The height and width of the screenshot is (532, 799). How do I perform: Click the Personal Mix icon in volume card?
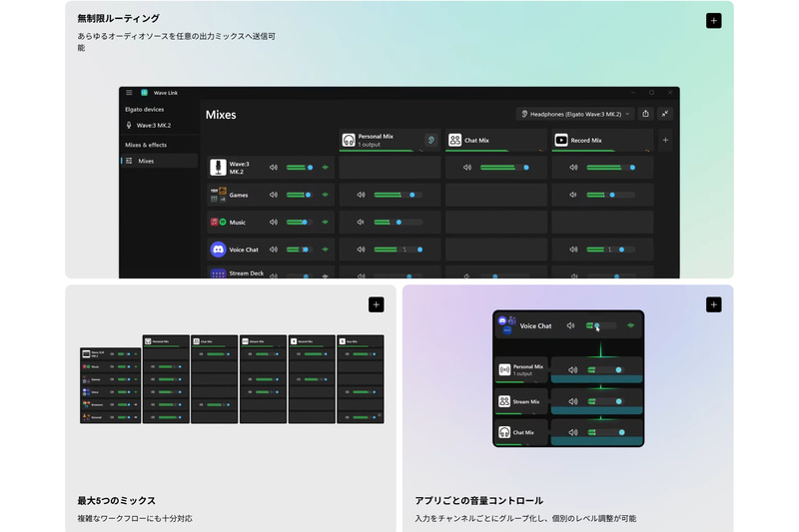coord(504,369)
